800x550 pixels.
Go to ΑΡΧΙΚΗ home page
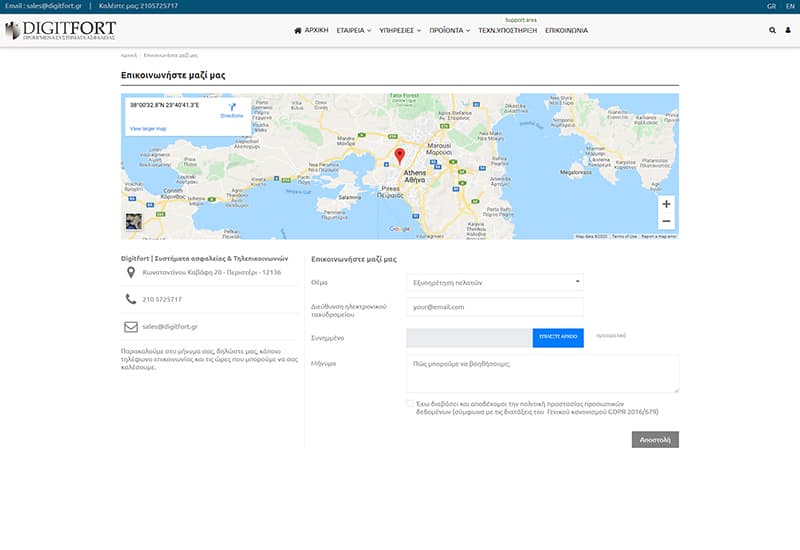click(316, 31)
